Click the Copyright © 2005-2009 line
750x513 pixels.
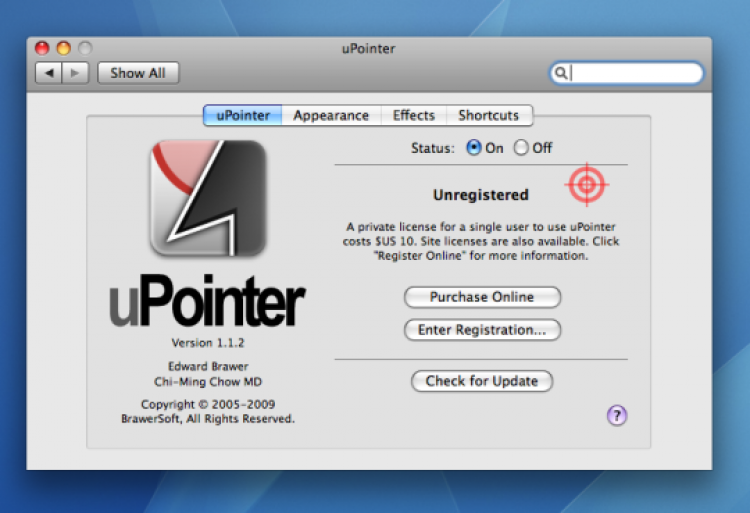coord(208,404)
